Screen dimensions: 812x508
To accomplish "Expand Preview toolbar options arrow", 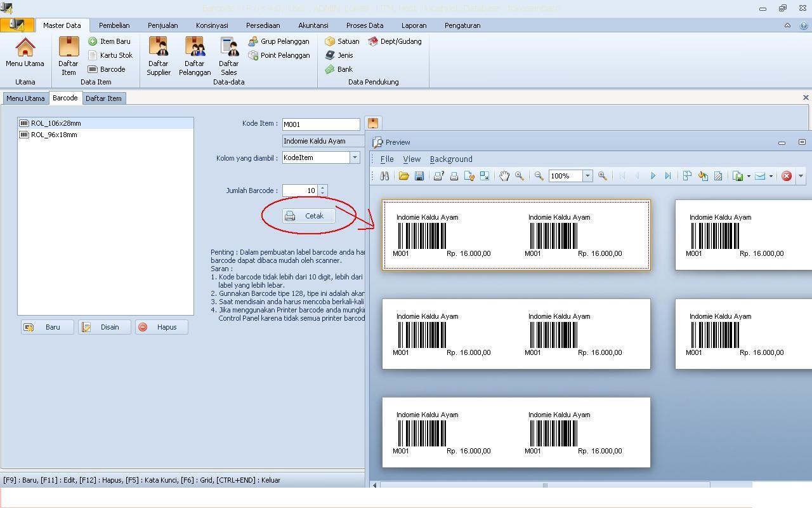I will 801,176.
